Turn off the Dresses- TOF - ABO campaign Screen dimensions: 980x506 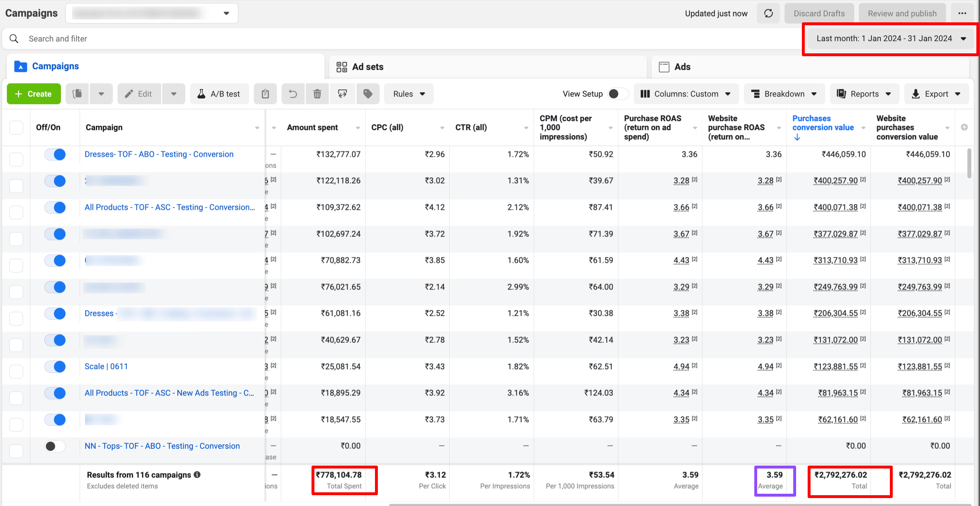tap(55, 154)
